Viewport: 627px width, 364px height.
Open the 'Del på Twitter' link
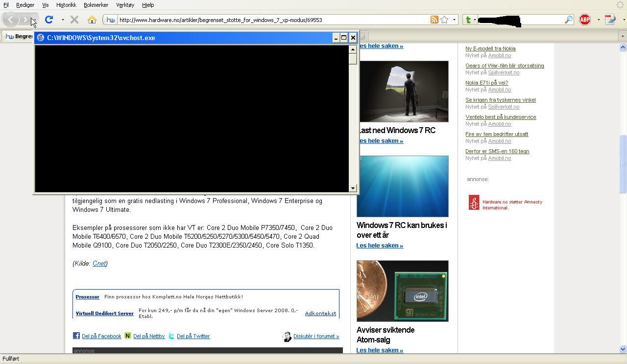coord(193,336)
